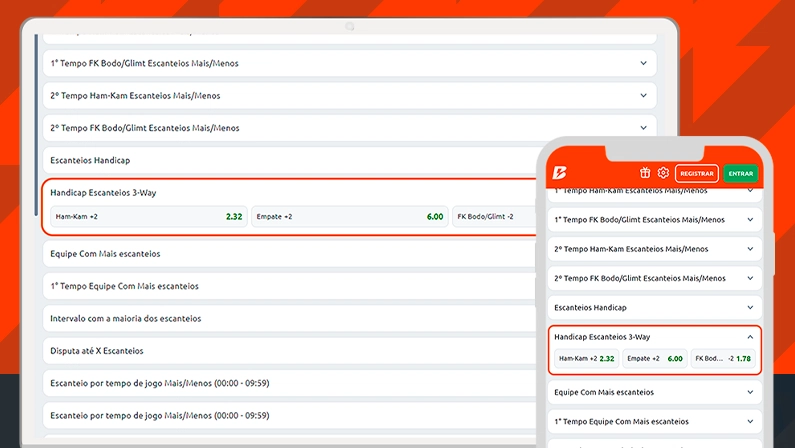This screenshot has height=448, width=795.
Task: Click the REGISTRAR button on phone
Action: [697, 173]
